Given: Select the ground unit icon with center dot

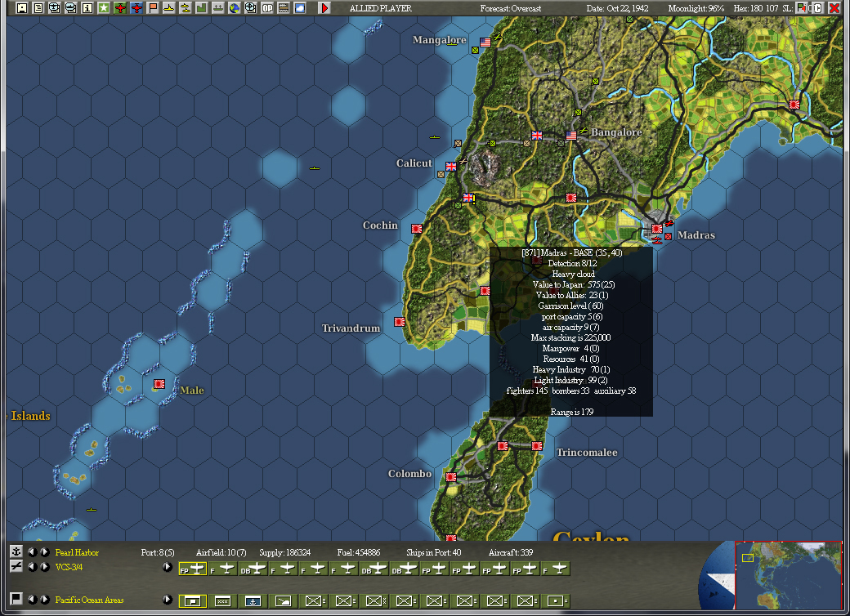Looking at the screenshot, I should (557, 600).
